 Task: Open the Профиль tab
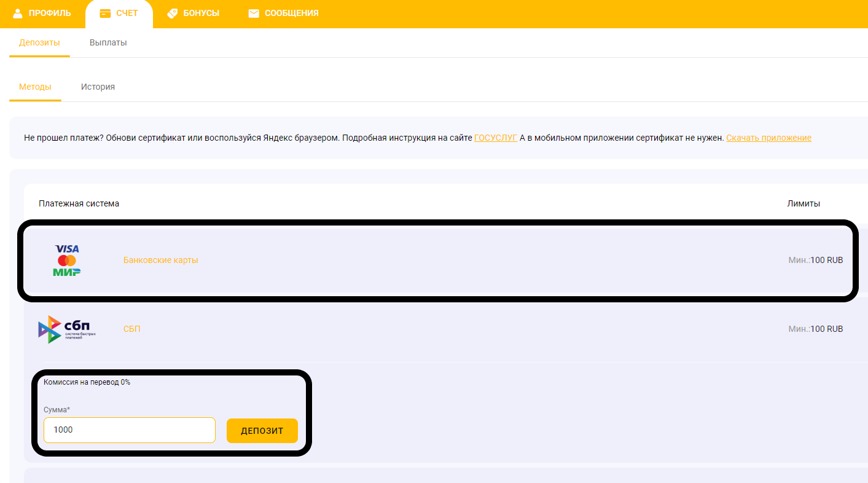click(42, 13)
